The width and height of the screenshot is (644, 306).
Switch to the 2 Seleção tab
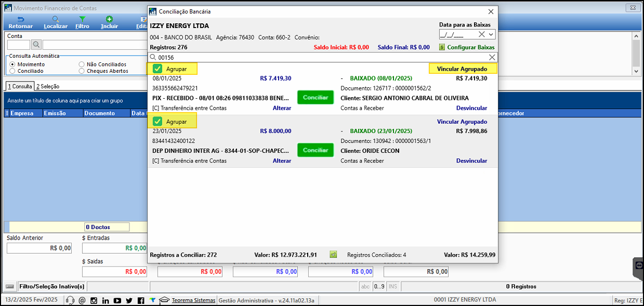(x=48, y=86)
